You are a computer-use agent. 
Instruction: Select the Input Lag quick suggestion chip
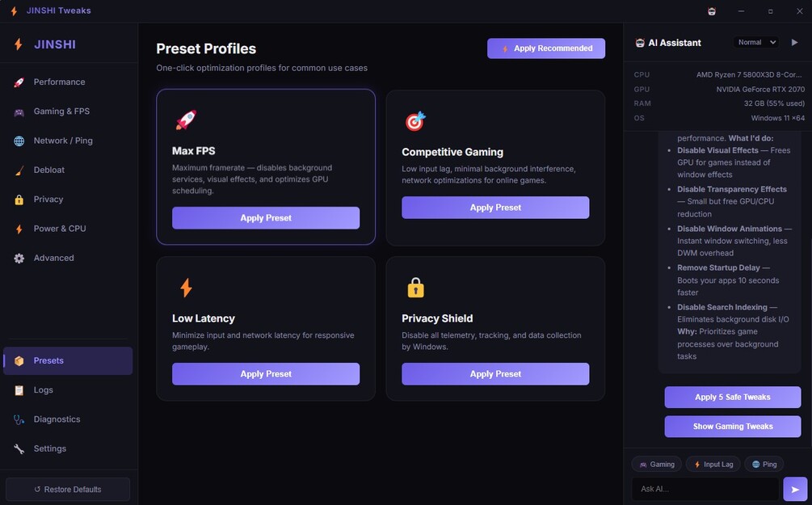[x=714, y=465]
